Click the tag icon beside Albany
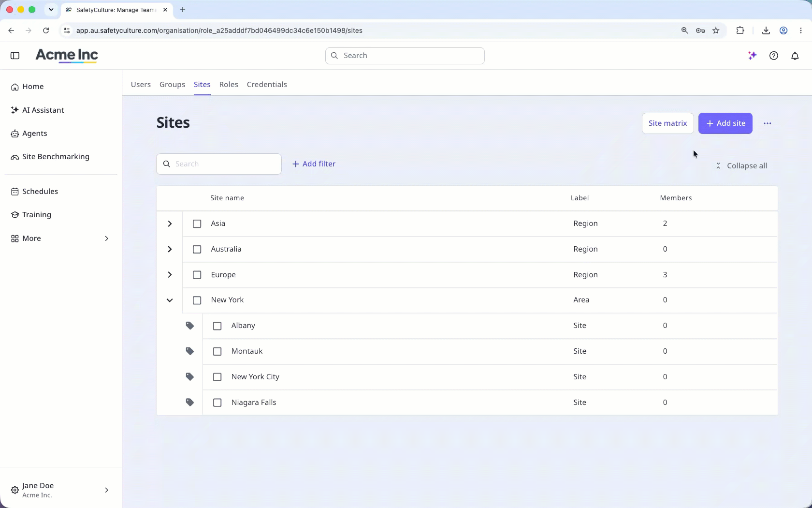Viewport: 812px width, 508px height. pos(190,326)
